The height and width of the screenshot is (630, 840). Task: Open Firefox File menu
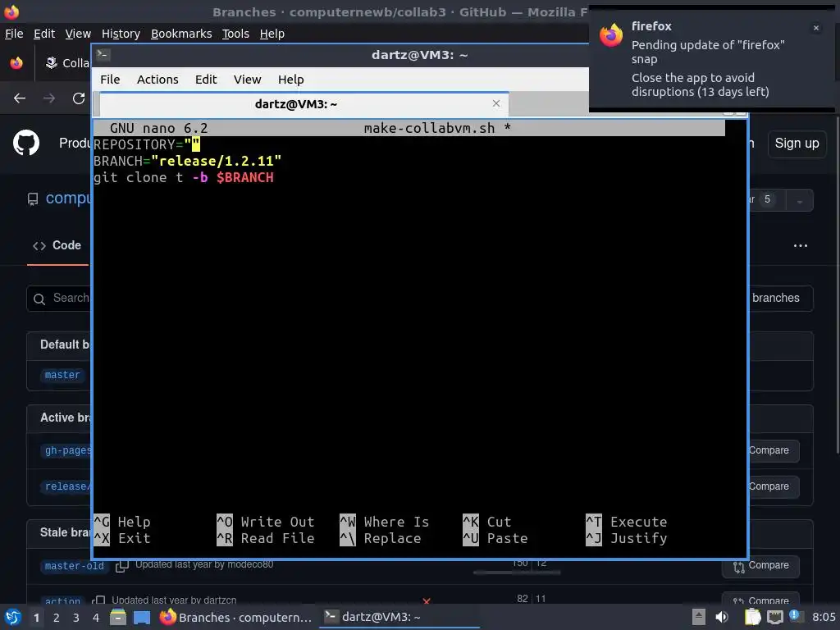click(x=14, y=34)
